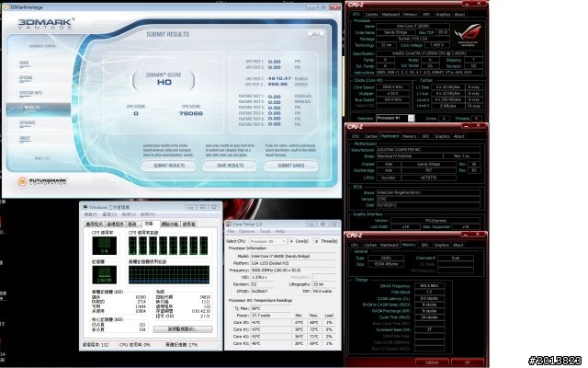Select About tab in bottom CPU-Z window

tap(458, 245)
